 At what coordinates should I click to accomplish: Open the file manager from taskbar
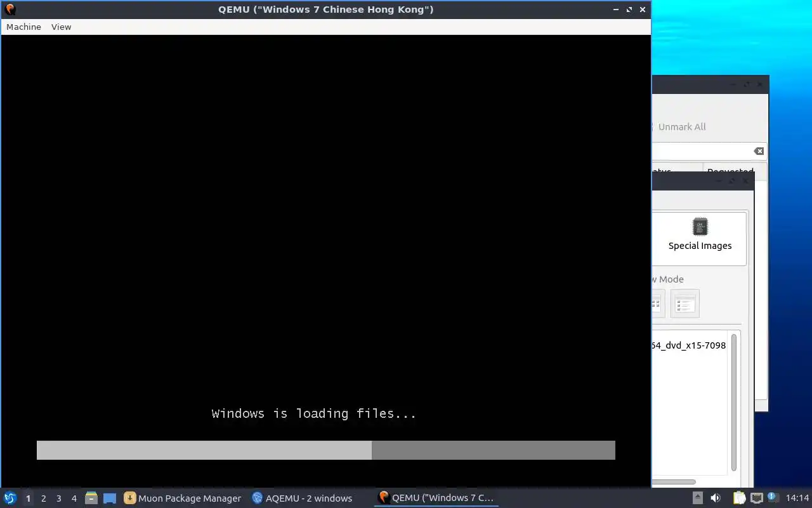tap(91, 498)
